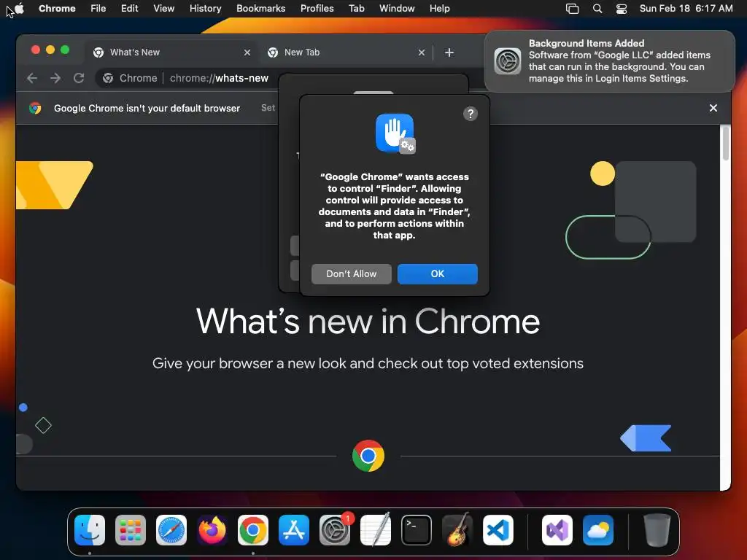Click the Background Items Added notification
747x560 pixels.
pyautogui.click(x=609, y=61)
